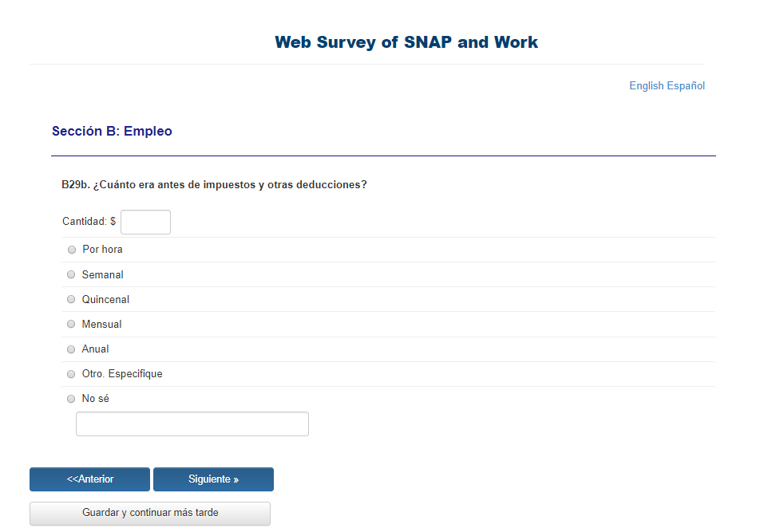Switch survey language to Español

(x=686, y=85)
